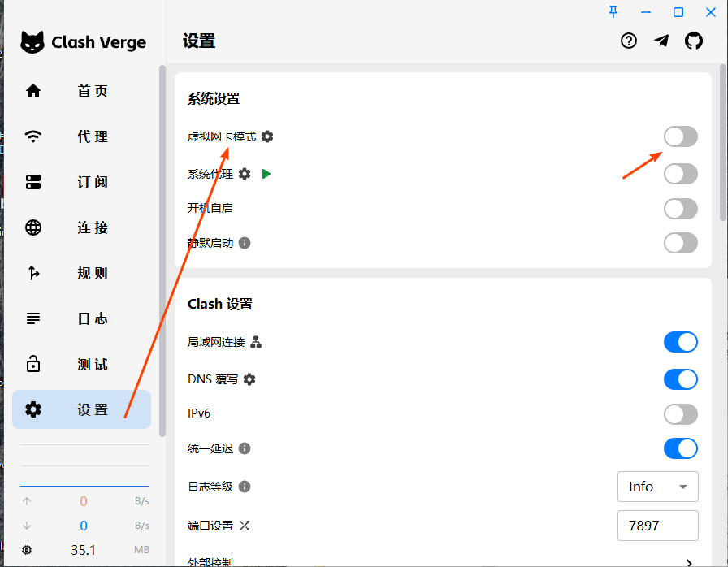This screenshot has width=728, height=567.
Task: Disable 局域网连接 switch
Action: tap(681, 343)
